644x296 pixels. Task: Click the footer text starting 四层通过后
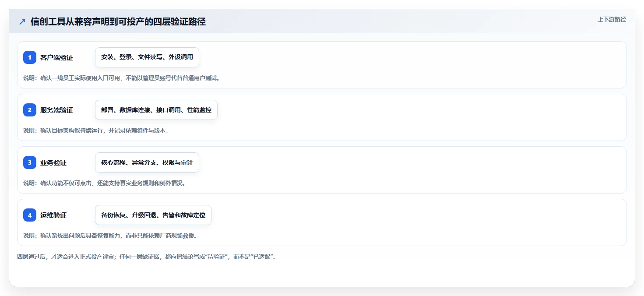[147, 257]
